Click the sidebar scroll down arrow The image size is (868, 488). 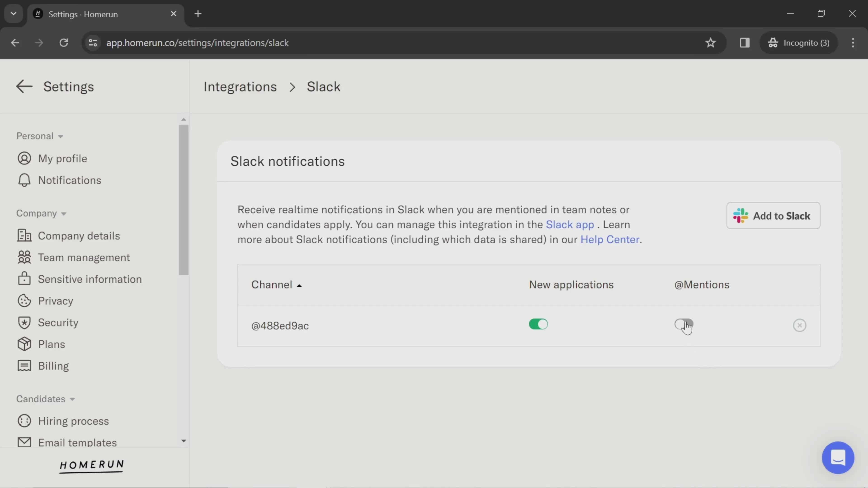click(184, 441)
